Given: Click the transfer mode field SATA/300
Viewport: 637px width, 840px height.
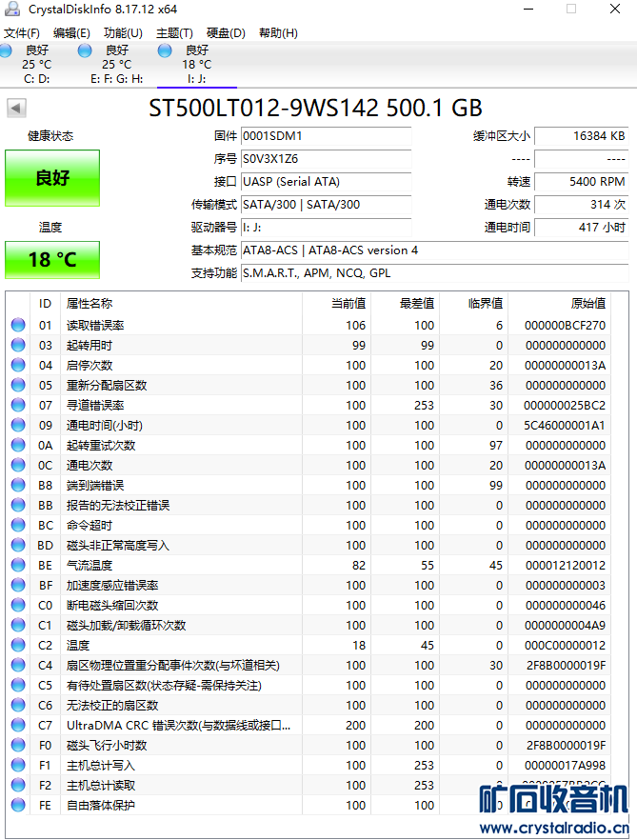Looking at the screenshot, I should (x=327, y=205).
